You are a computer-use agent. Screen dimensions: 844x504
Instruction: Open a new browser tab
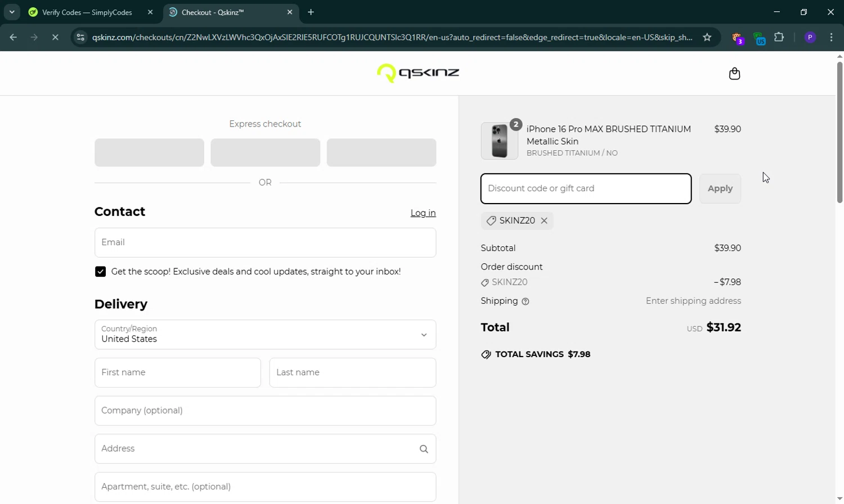tap(311, 12)
